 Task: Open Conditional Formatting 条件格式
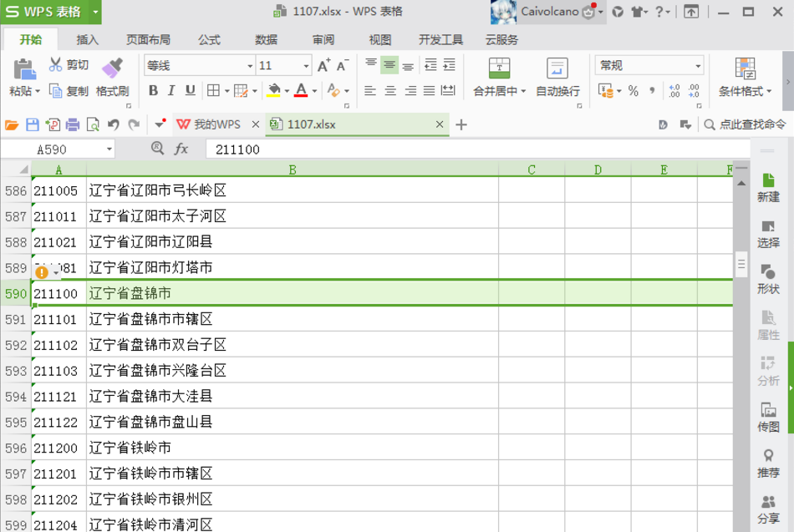tap(745, 77)
